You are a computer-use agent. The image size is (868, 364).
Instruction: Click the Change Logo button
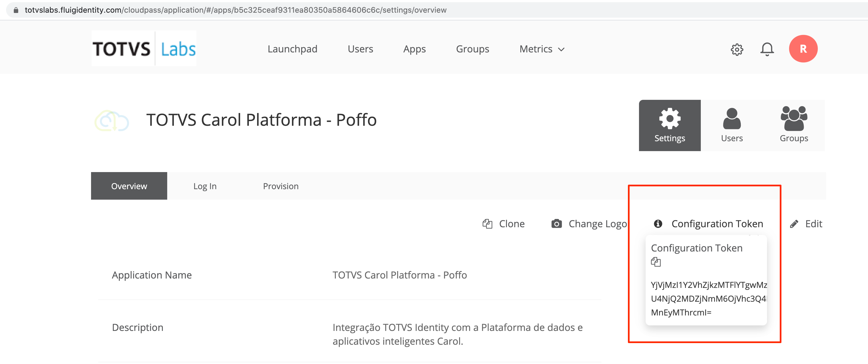click(x=589, y=224)
